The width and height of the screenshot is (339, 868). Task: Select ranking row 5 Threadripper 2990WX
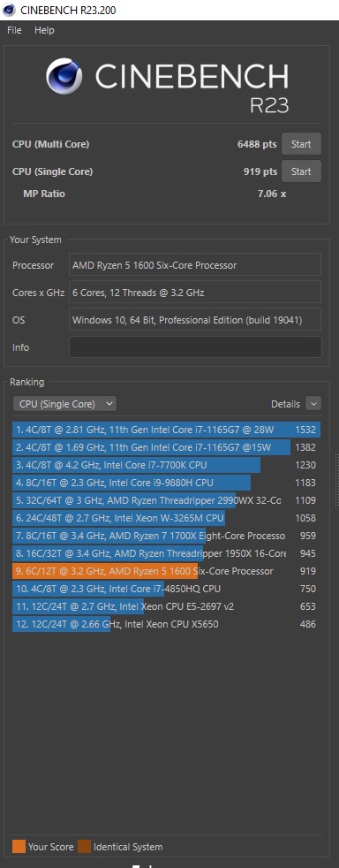167,500
